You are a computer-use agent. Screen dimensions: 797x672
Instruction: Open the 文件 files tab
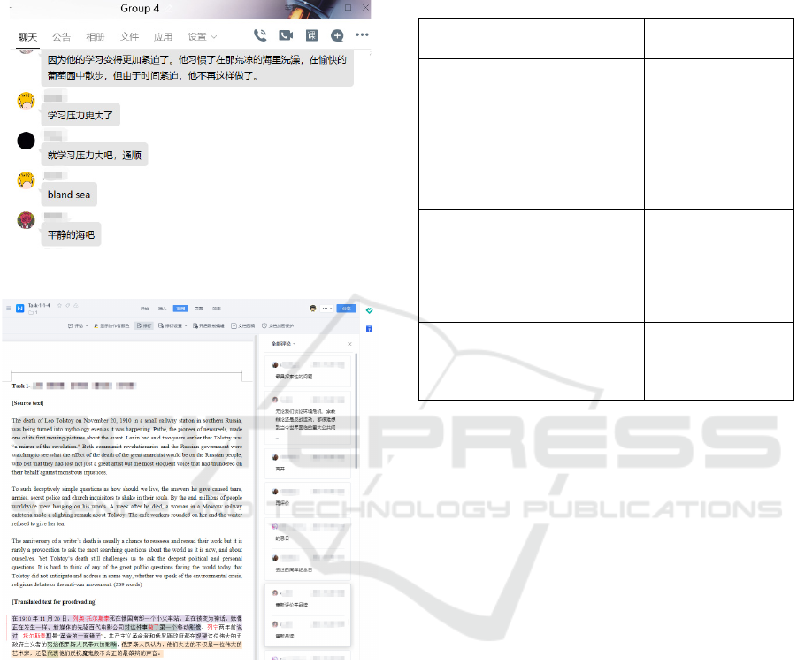pos(129,37)
